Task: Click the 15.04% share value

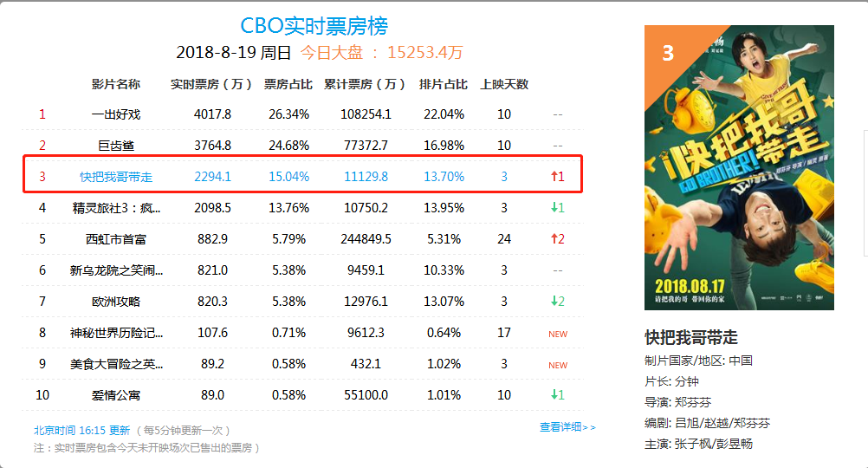Action: [289, 177]
